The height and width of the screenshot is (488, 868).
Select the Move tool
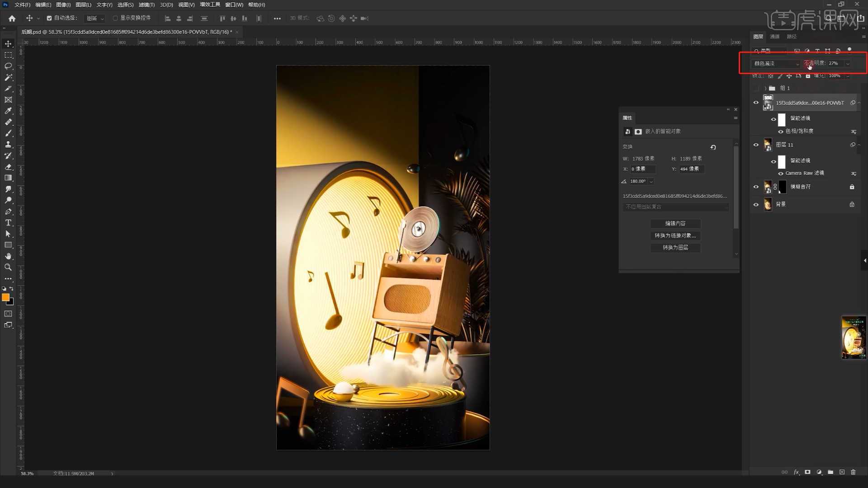8,44
